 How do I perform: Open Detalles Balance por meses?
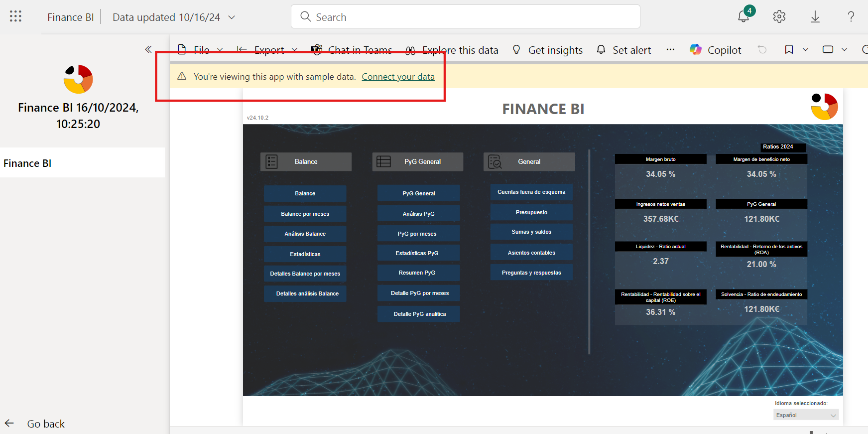[x=305, y=274]
